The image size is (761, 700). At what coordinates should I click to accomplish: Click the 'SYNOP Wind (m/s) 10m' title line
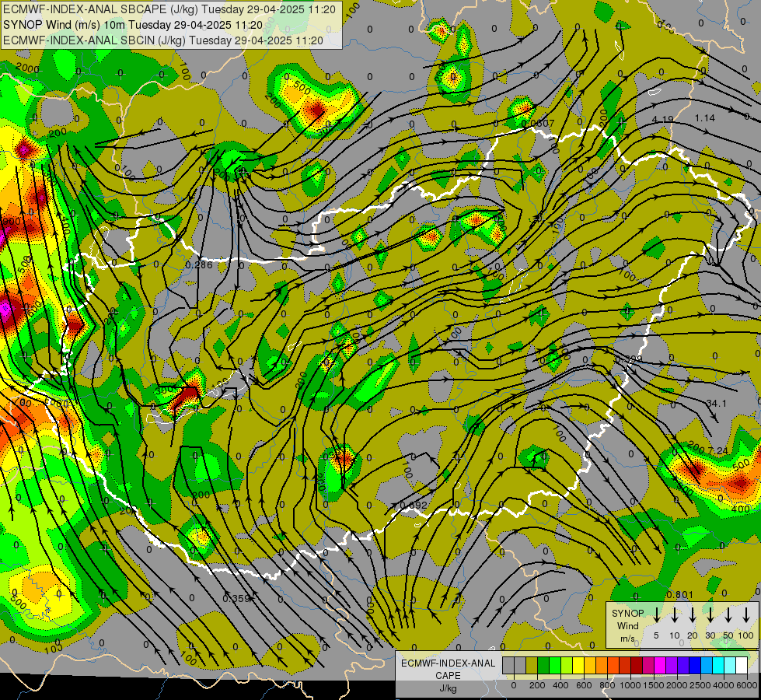(133, 25)
